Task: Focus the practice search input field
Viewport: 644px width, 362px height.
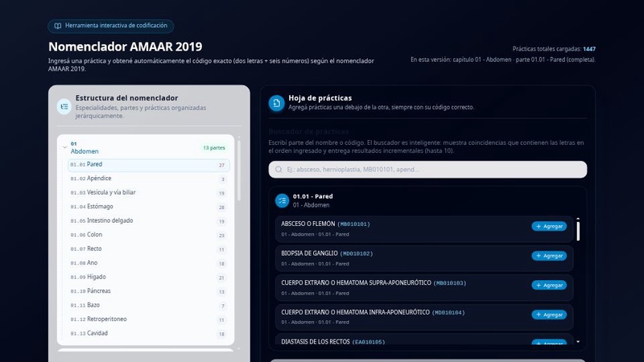Action: tap(427, 170)
